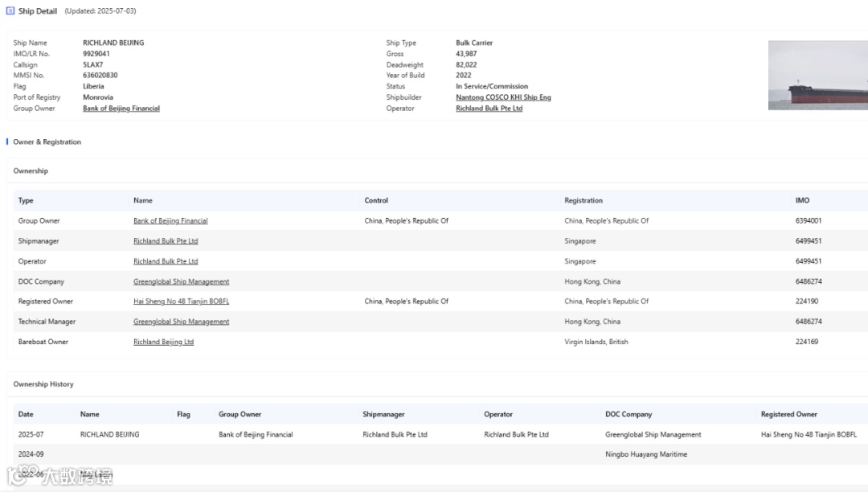Select Singapore in Shipmanager row
This screenshot has width=868, height=492.
(x=580, y=241)
